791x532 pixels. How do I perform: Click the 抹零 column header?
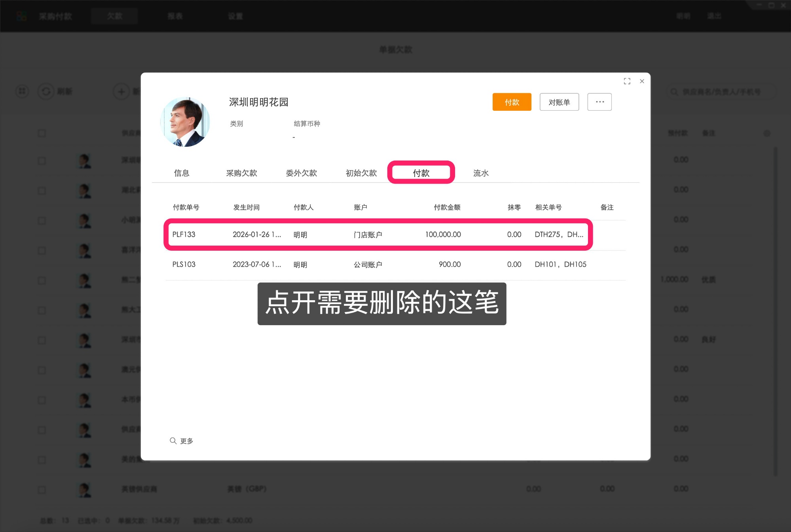514,207
